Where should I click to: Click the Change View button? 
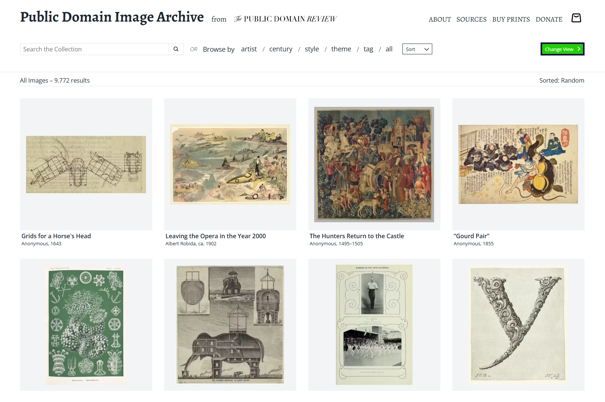pos(562,49)
